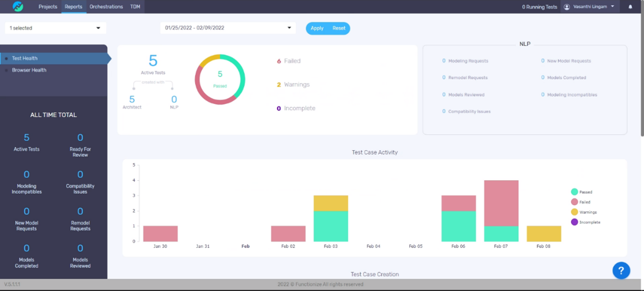Open the notifications bell
The height and width of the screenshot is (291, 644).
pyautogui.click(x=630, y=7)
